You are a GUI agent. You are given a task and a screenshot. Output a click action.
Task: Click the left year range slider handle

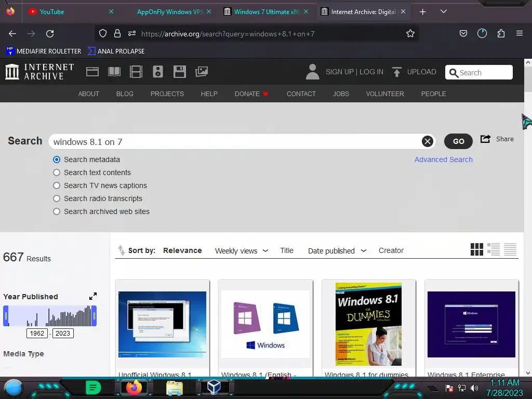point(6,316)
